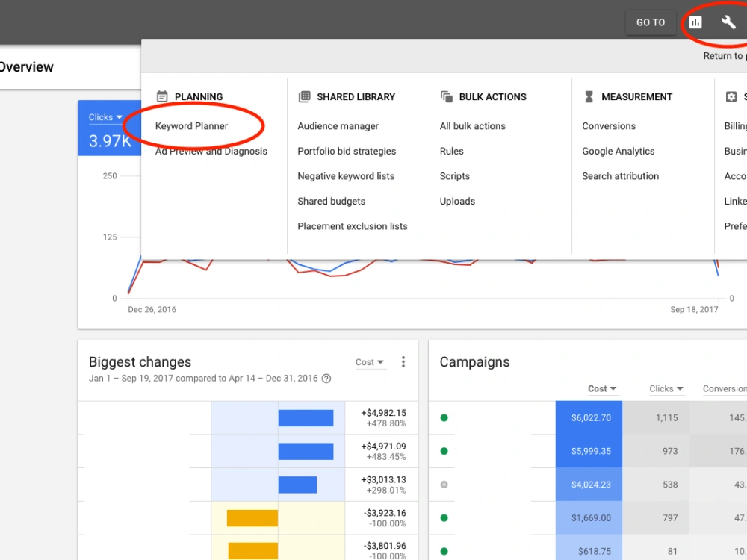Viewport: 747px width, 560px height.
Task: Expand Clicks column dropdown in Campaigns
Action: tap(666, 388)
